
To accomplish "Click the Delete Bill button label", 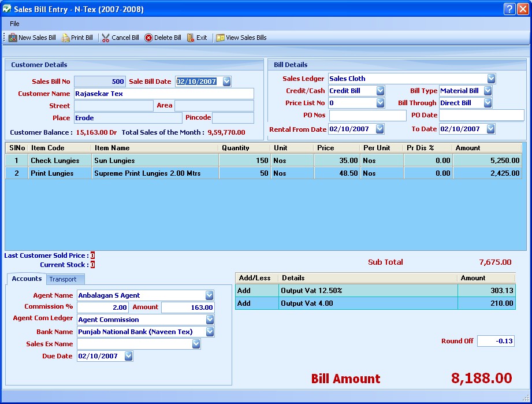I will 168,38.
